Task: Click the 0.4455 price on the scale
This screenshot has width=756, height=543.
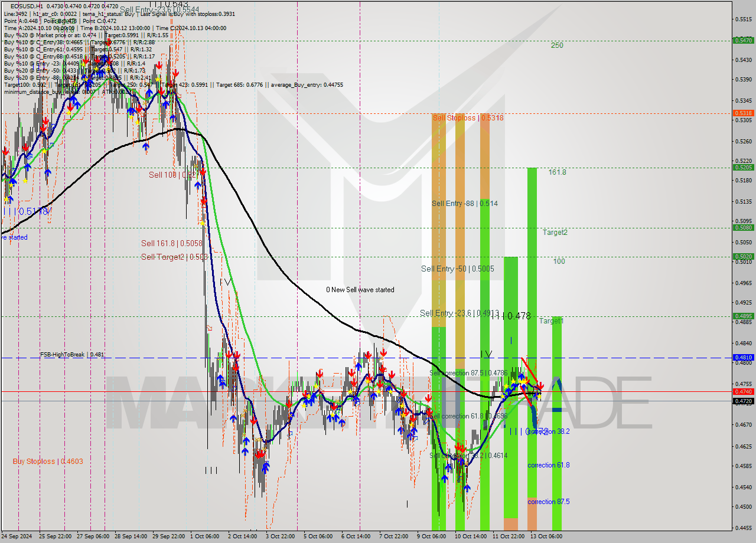Action: tap(743, 528)
